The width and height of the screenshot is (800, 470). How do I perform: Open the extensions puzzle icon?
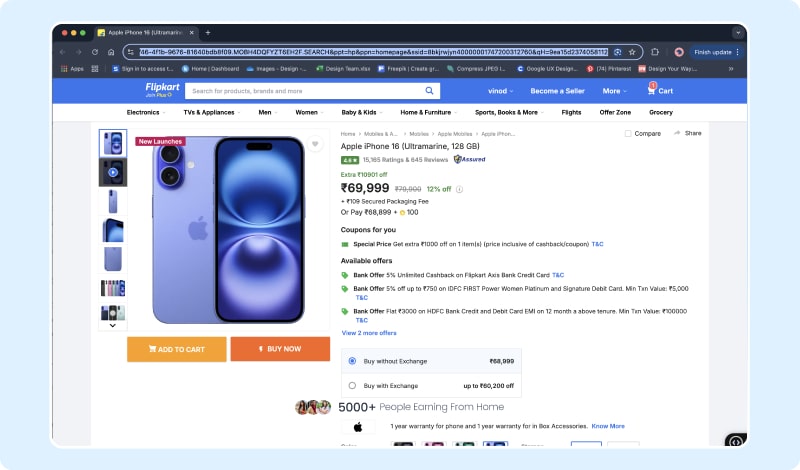tap(655, 52)
